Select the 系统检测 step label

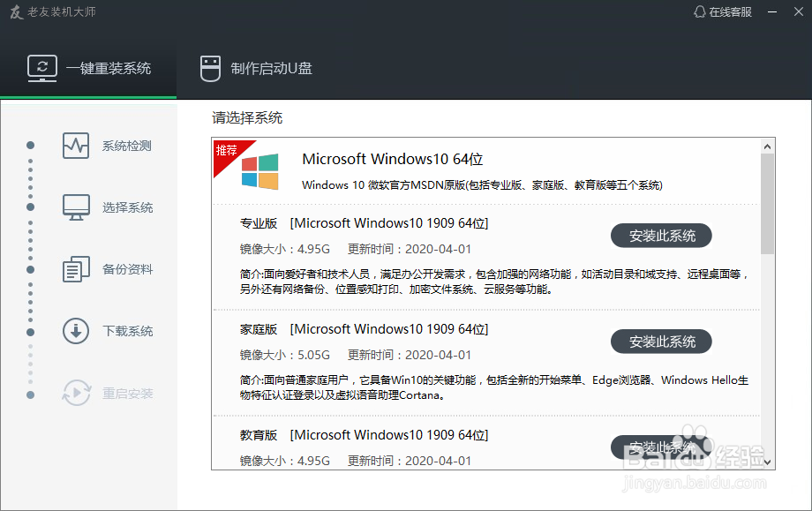127,146
